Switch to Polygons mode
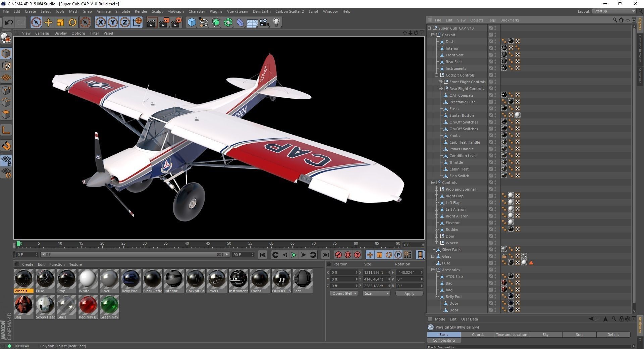This screenshot has width=644, height=349. [6, 114]
